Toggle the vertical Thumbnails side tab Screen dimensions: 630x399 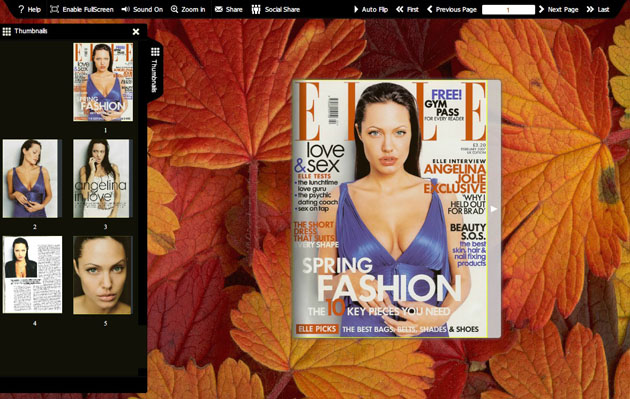[x=155, y=70]
